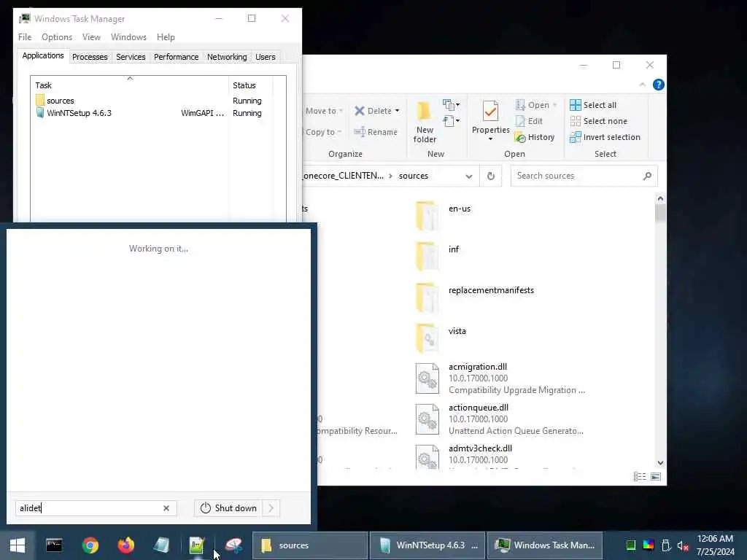Viewport: 747px width, 560px height.
Task: Expand the Properties dropdown arrow
Action: pyautogui.click(x=490, y=139)
